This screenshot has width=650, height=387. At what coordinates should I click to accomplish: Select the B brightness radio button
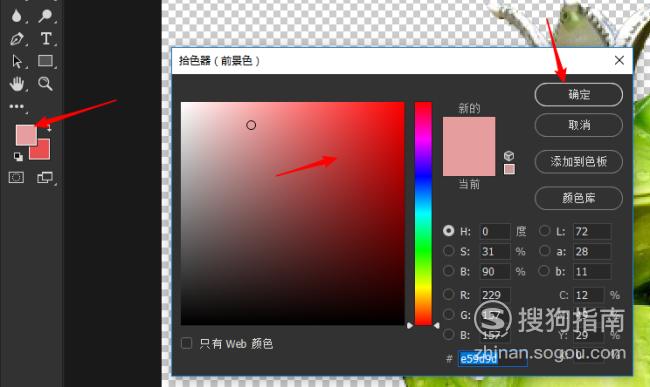(x=449, y=271)
